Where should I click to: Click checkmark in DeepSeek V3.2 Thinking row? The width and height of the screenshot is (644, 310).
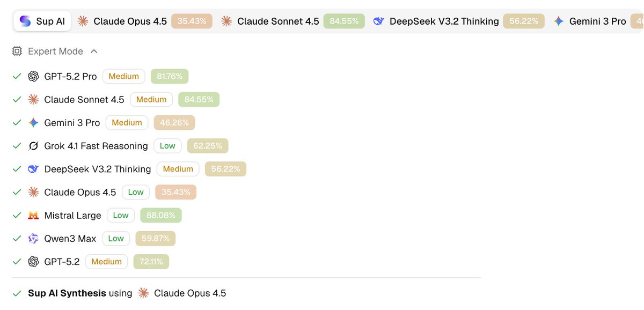click(17, 169)
